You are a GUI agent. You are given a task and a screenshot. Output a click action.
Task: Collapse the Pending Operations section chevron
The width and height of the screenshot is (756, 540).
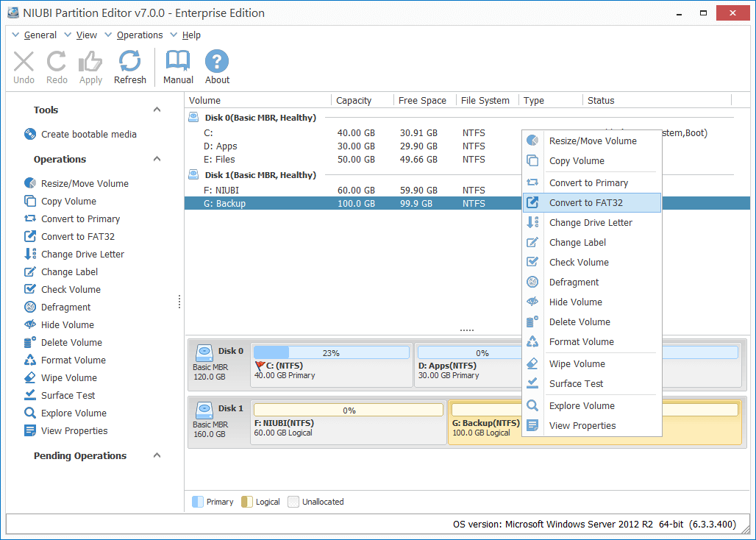pyautogui.click(x=157, y=455)
